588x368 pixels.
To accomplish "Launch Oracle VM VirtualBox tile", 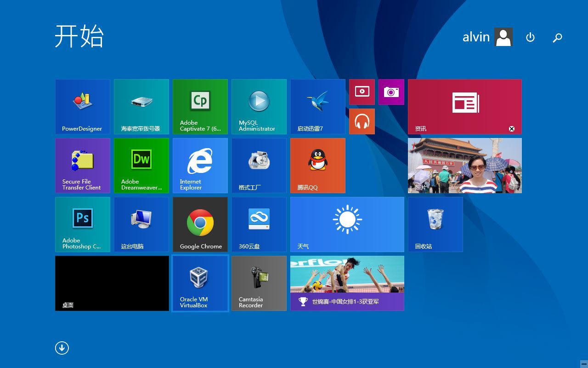I will (200, 283).
